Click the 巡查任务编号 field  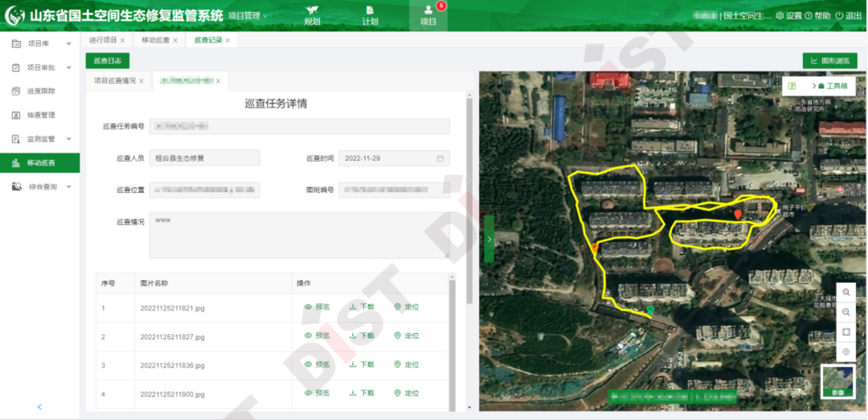[x=300, y=127]
